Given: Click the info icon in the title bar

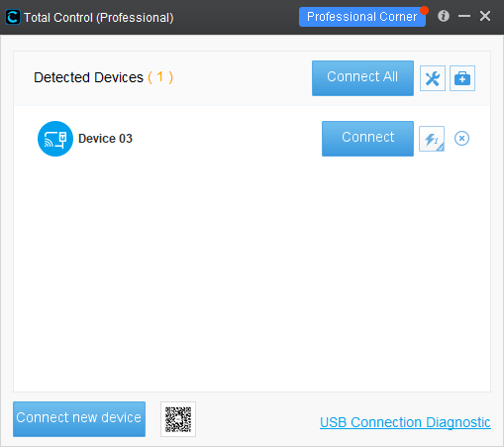Looking at the screenshot, I should [x=444, y=16].
